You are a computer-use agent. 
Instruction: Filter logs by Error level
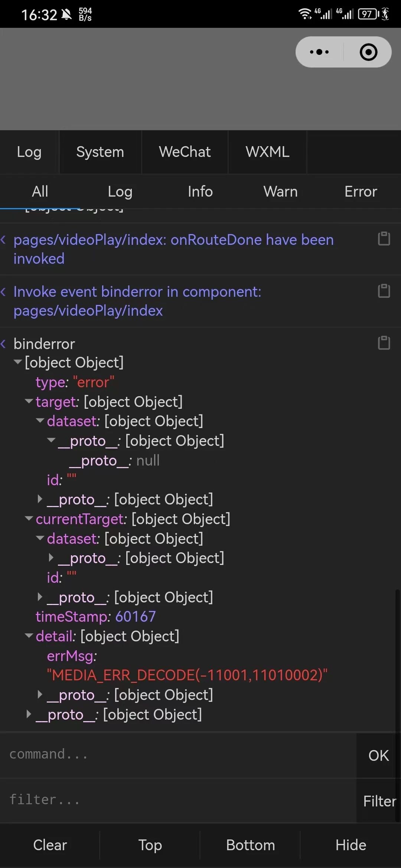pyautogui.click(x=361, y=191)
